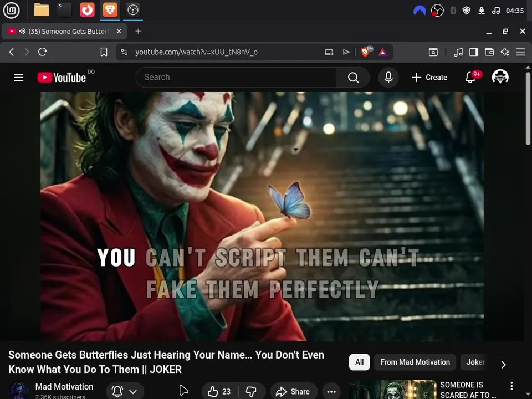
Task: Open the YouTube account avatar menu
Action: coord(500,77)
